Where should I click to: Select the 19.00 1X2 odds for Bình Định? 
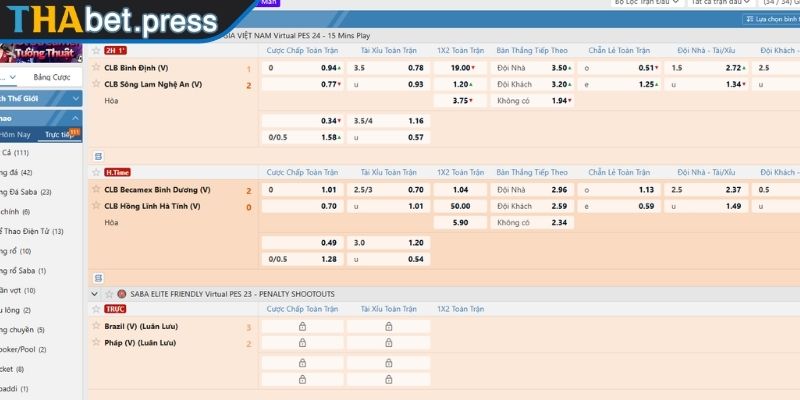461,68
